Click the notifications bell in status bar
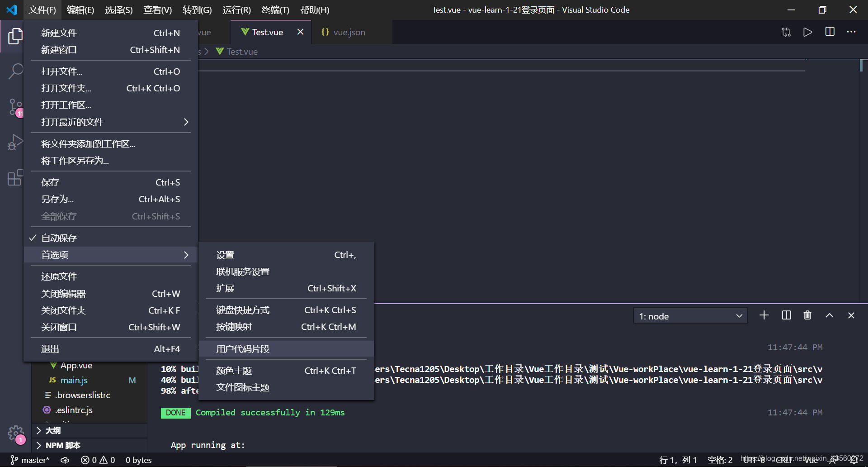The width and height of the screenshot is (868, 467). (x=854, y=460)
